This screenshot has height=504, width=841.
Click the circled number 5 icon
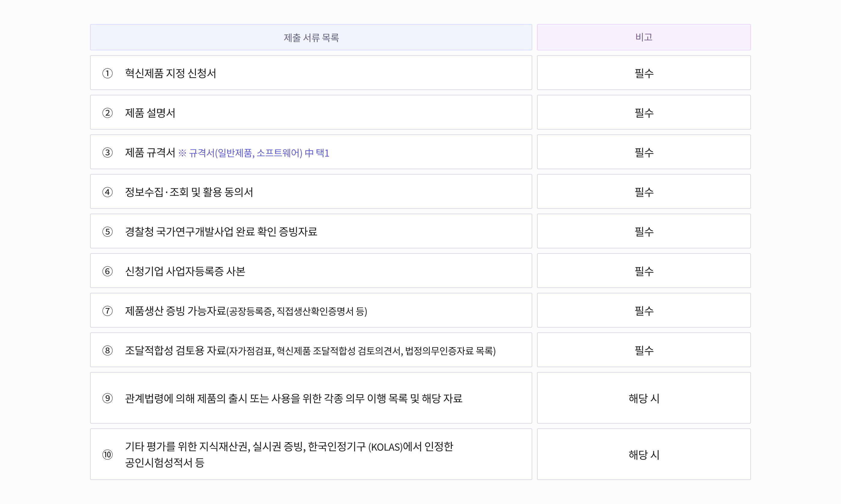pos(108,232)
